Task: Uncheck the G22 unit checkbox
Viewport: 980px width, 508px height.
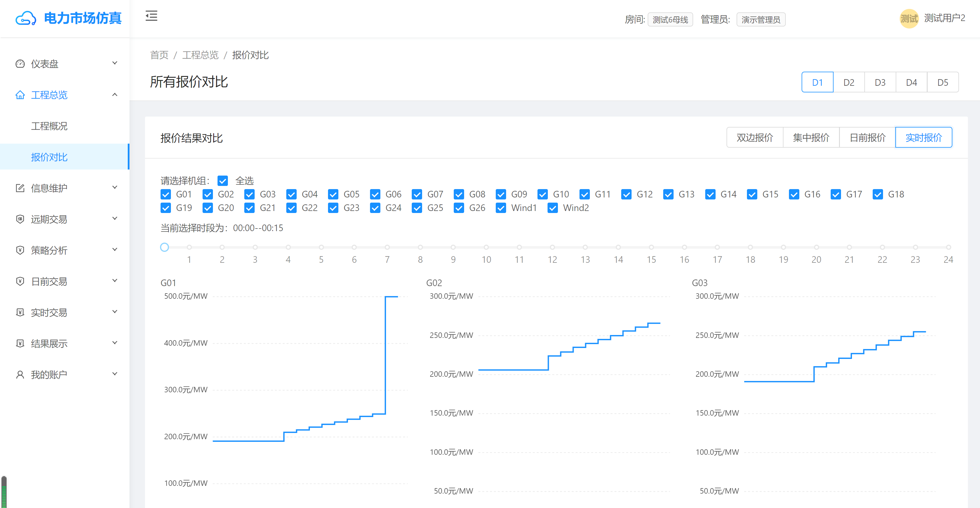Action: [291, 208]
